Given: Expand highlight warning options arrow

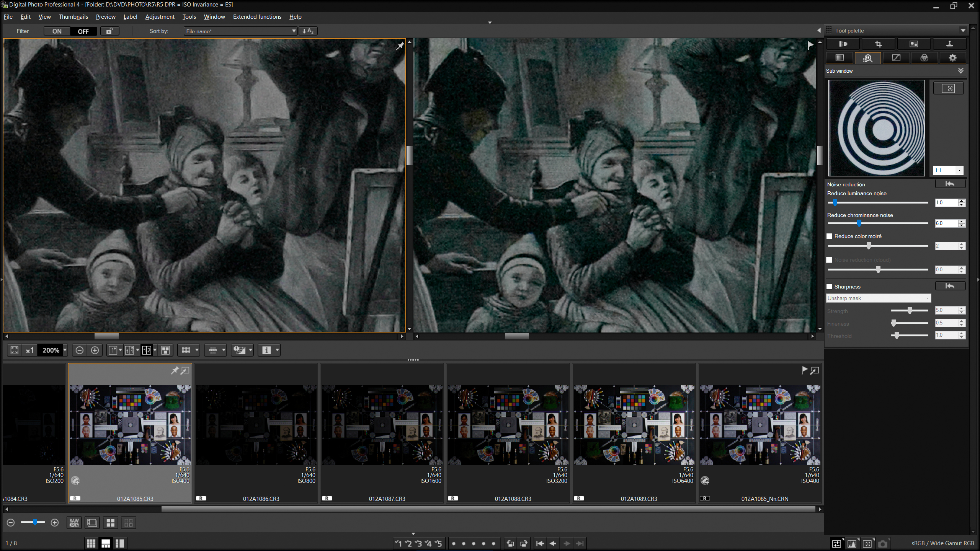Looking at the screenshot, I should click(x=251, y=350).
